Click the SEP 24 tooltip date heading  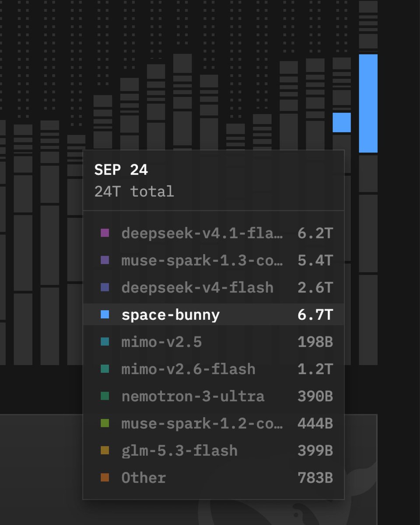coord(121,170)
